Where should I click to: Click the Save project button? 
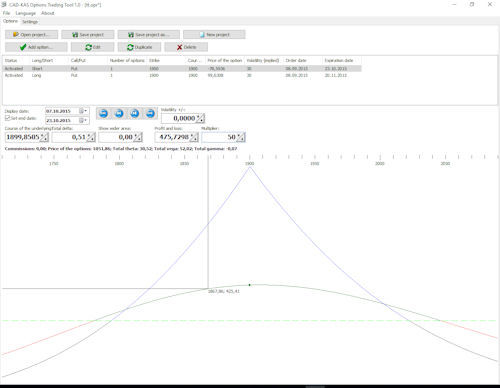pos(88,34)
